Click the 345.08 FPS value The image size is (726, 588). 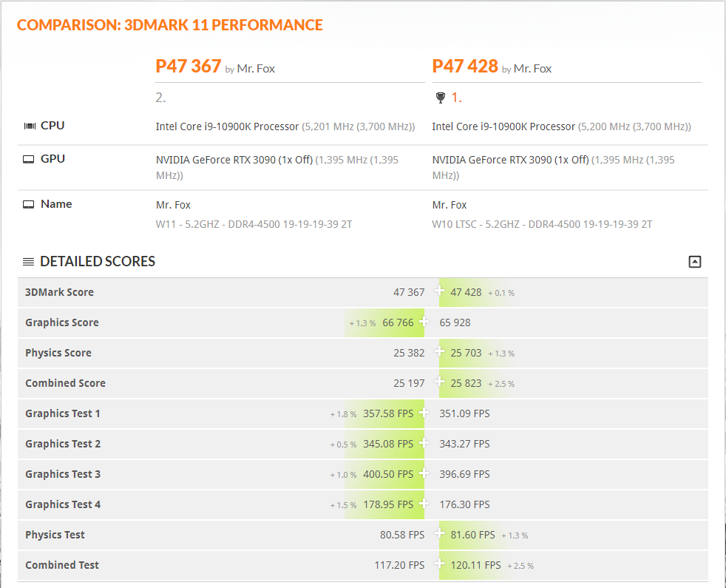point(388,444)
